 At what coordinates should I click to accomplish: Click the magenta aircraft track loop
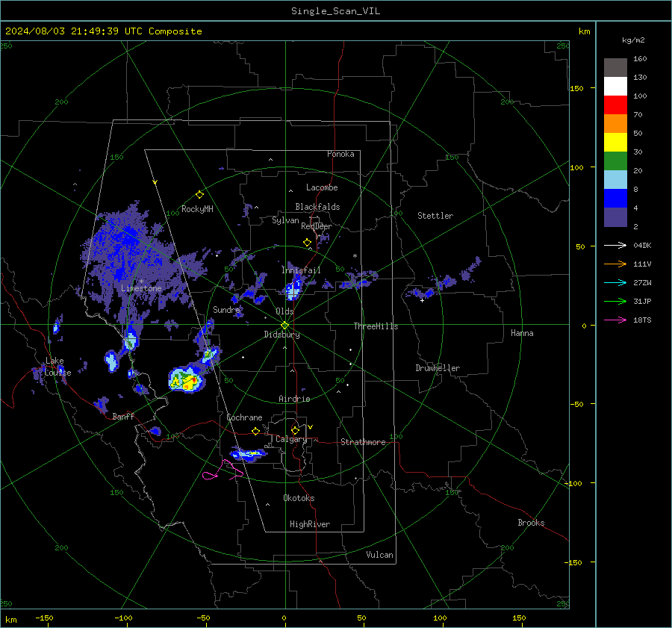[223, 470]
